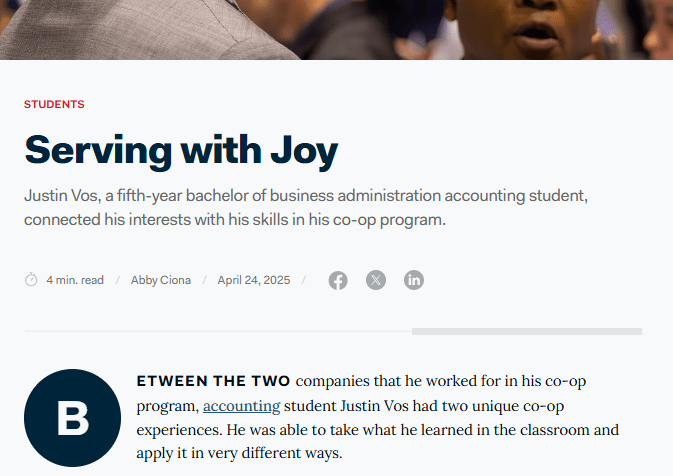Image resolution: width=673 pixels, height=476 pixels.
Task: Share the article on LinkedIn
Action: [x=414, y=280]
